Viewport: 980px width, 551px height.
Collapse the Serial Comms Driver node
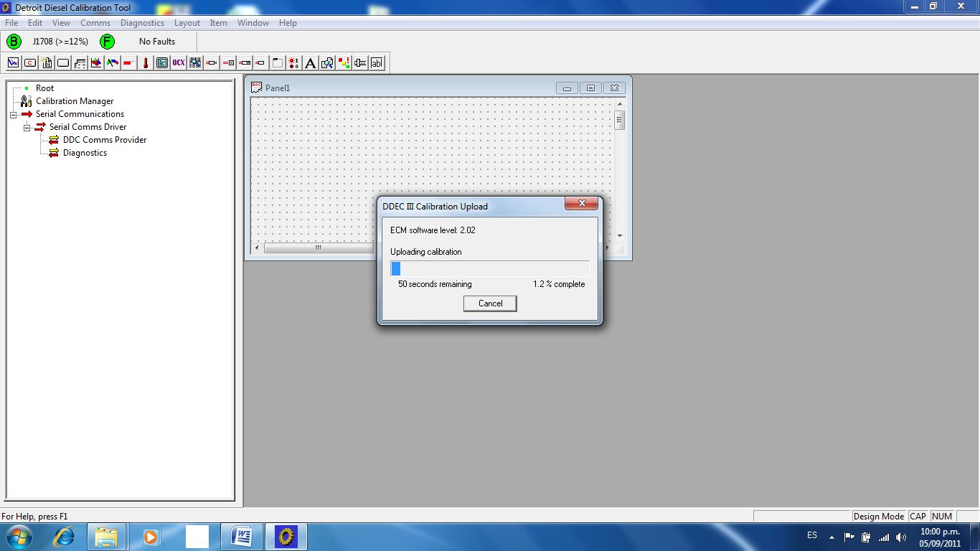pyautogui.click(x=27, y=128)
